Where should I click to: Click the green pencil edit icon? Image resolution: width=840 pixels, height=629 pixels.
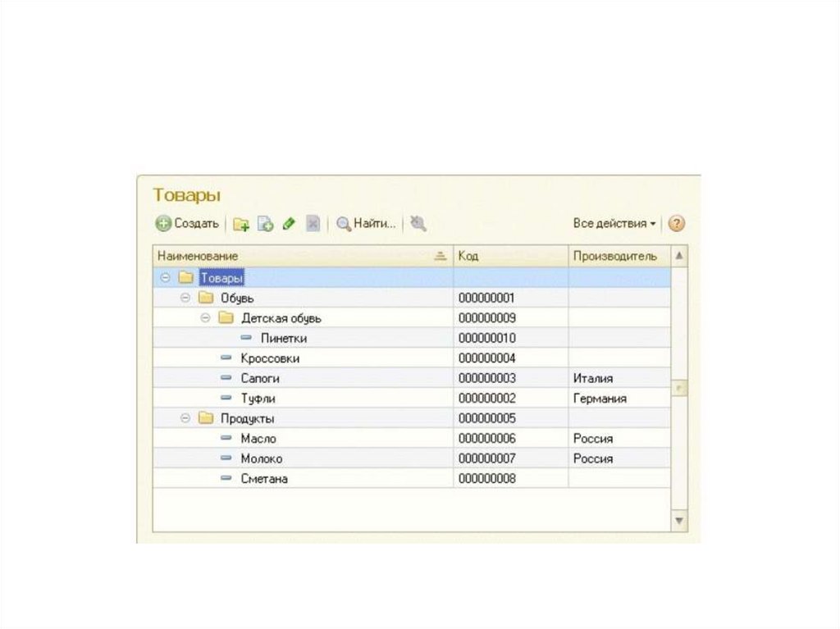click(289, 223)
